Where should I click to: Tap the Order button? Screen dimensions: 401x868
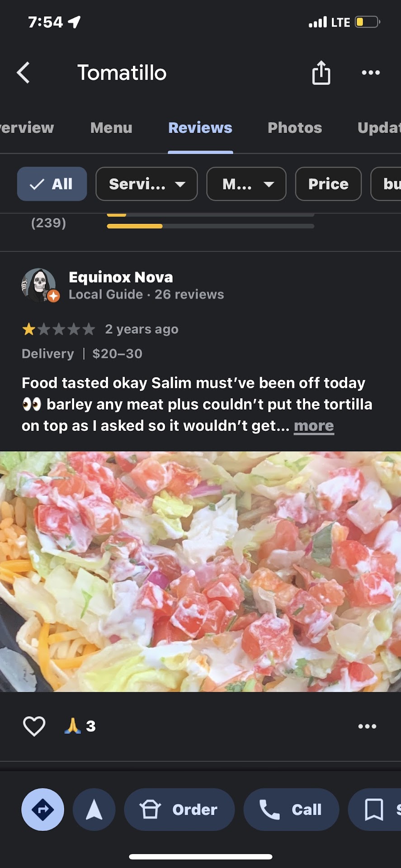pos(179,809)
